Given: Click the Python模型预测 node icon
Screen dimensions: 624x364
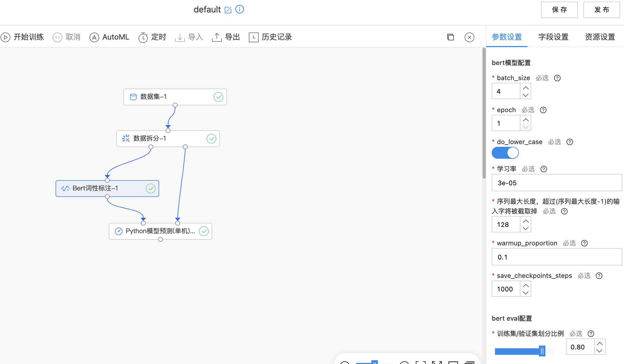Looking at the screenshot, I should coord(119,231).
